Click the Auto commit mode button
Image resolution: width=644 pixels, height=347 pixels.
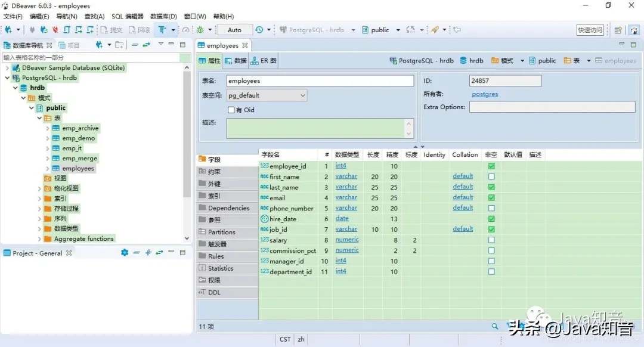coord(234,30)
